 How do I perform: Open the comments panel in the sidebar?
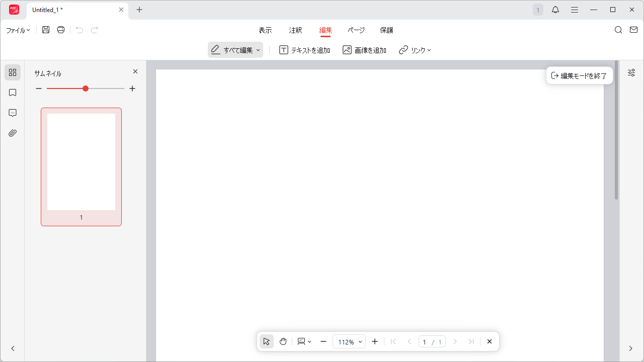point(13,113)
